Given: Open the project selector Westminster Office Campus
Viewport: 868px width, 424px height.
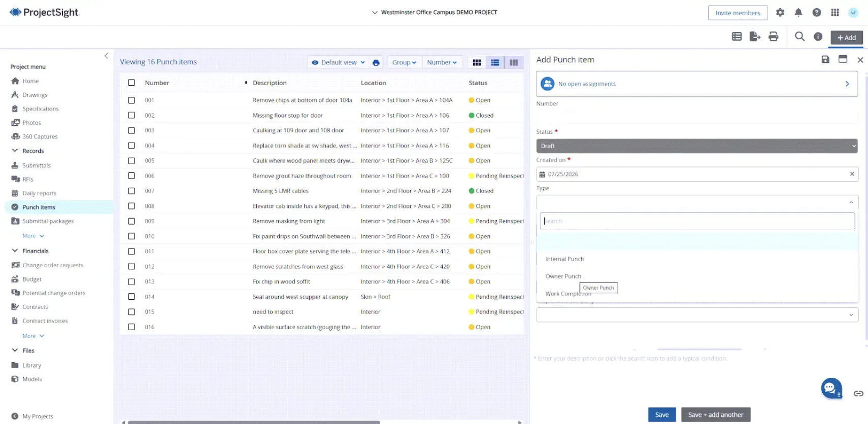Looking at the screenshot, I should tap(435, 12).
